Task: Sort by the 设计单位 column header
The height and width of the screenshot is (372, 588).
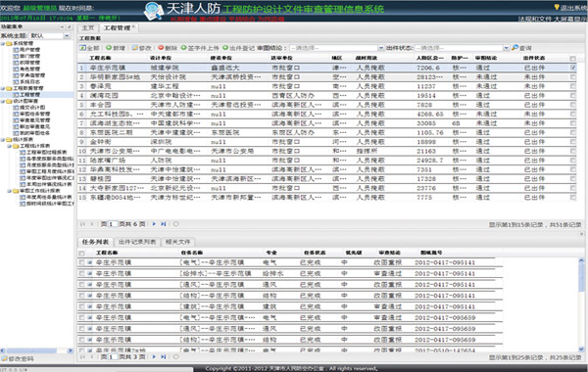Action: (161, 58)
